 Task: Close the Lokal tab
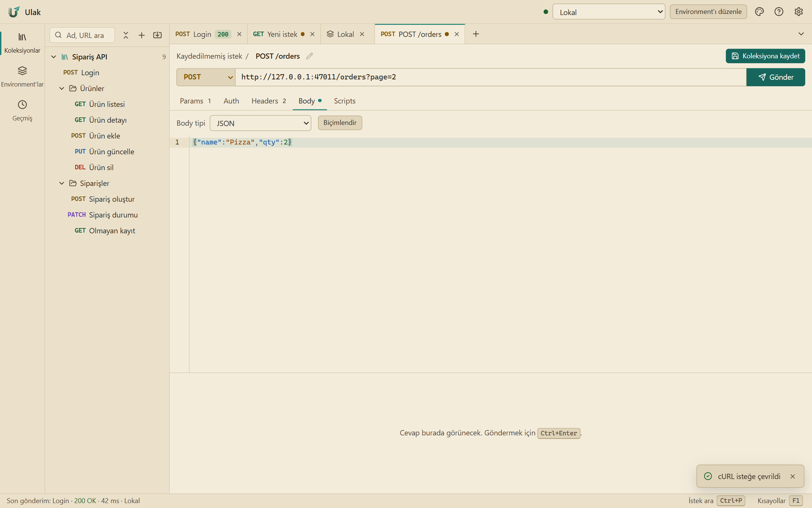[362, 34]
